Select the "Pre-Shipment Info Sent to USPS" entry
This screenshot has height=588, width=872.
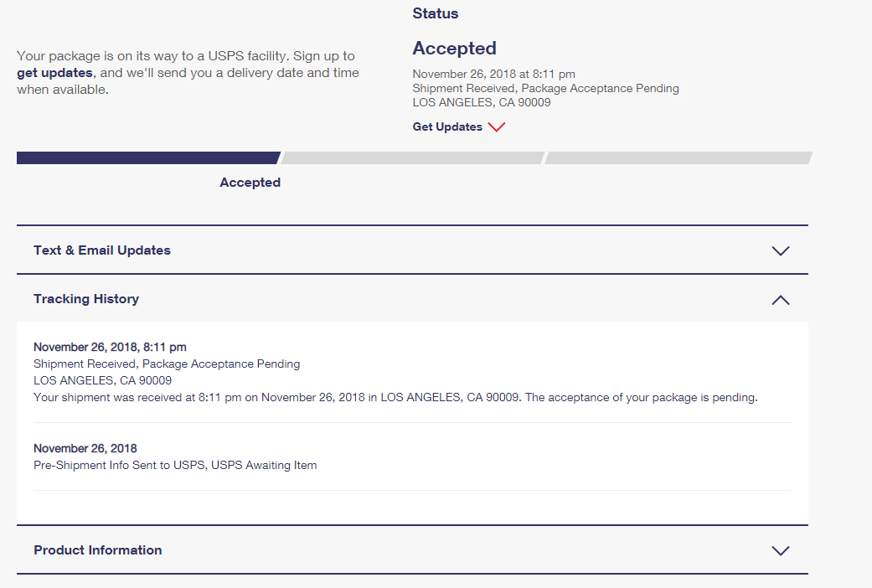point(175,465)
